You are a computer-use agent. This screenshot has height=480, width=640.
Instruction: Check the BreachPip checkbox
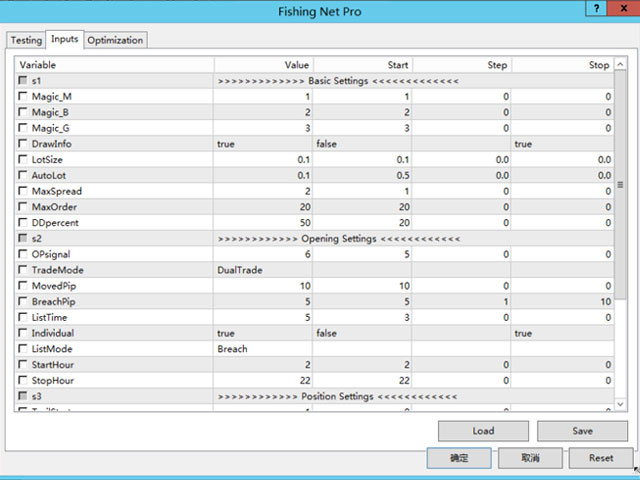tap(23, 302)
